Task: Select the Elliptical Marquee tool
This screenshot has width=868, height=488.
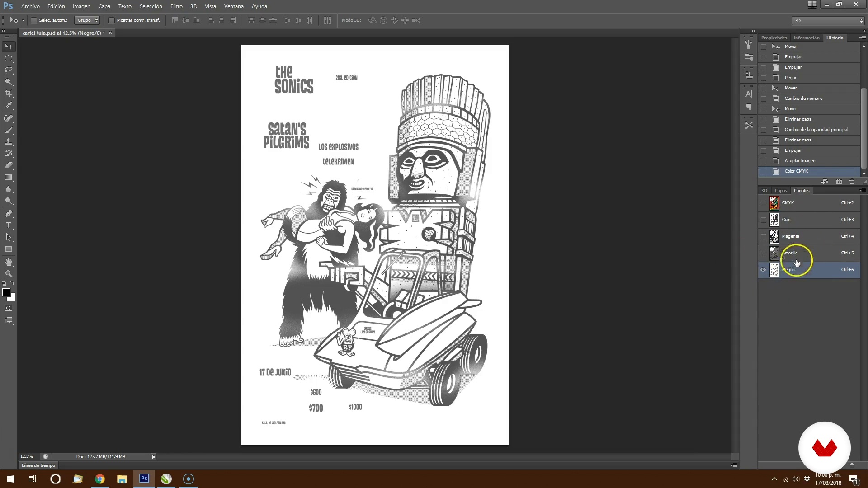Action: click(x=9, y=59)
